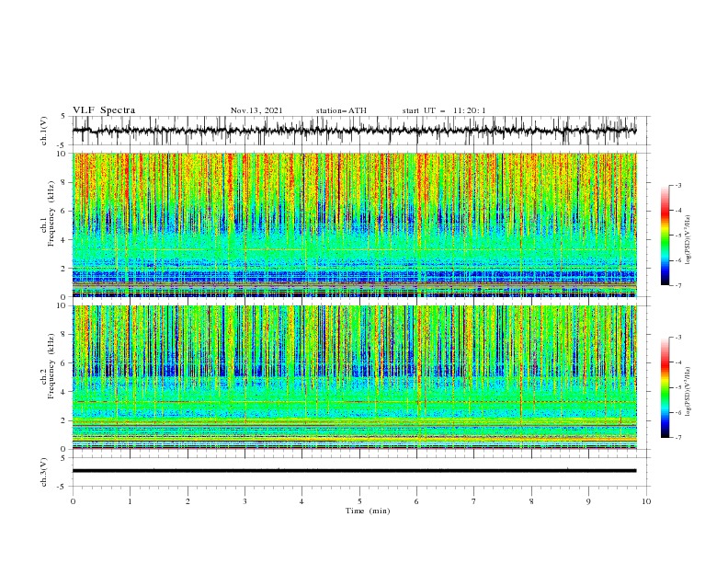Click the "ch.3(V)" axis label

pos(44,472)
